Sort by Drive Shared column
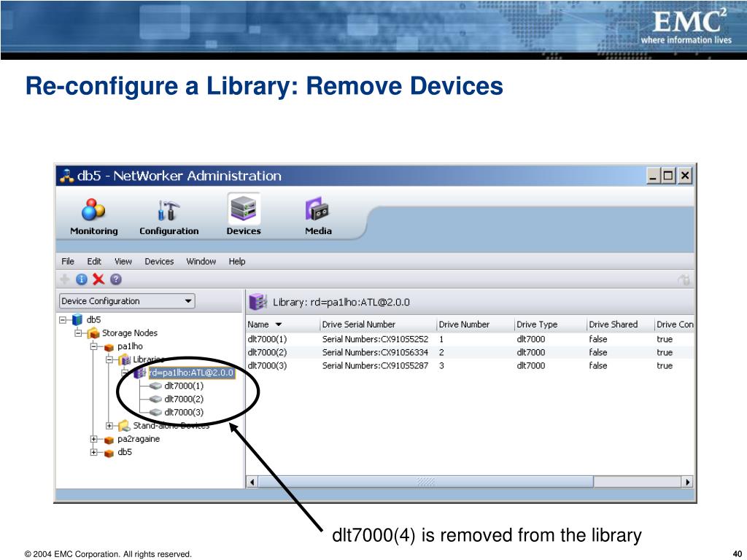Viewport: 747px width, 560px height. point(620,324)
